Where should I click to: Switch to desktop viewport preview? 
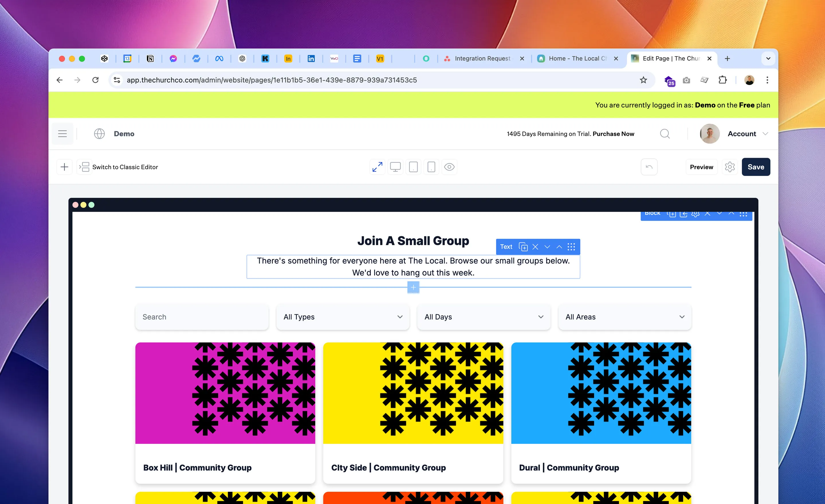[x=395, y=167]
